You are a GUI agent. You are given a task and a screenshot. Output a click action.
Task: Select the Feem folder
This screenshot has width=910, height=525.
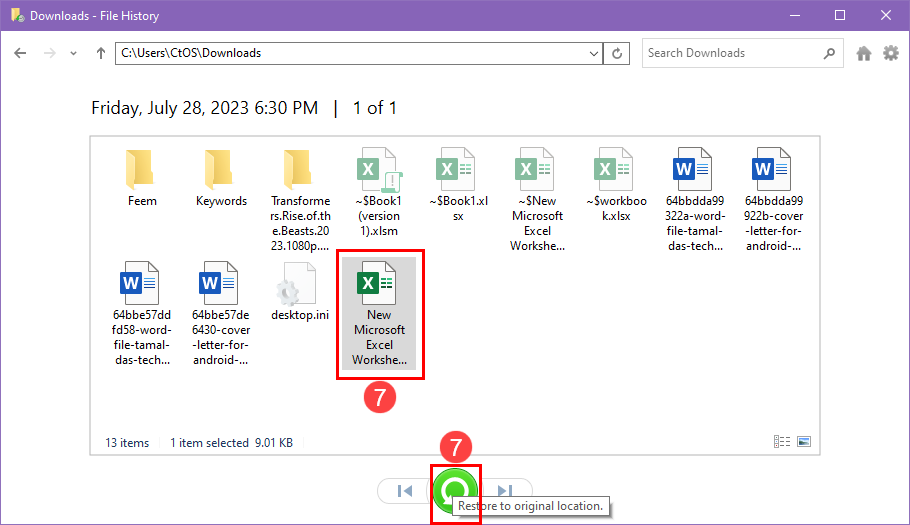[x=142, y=177]
